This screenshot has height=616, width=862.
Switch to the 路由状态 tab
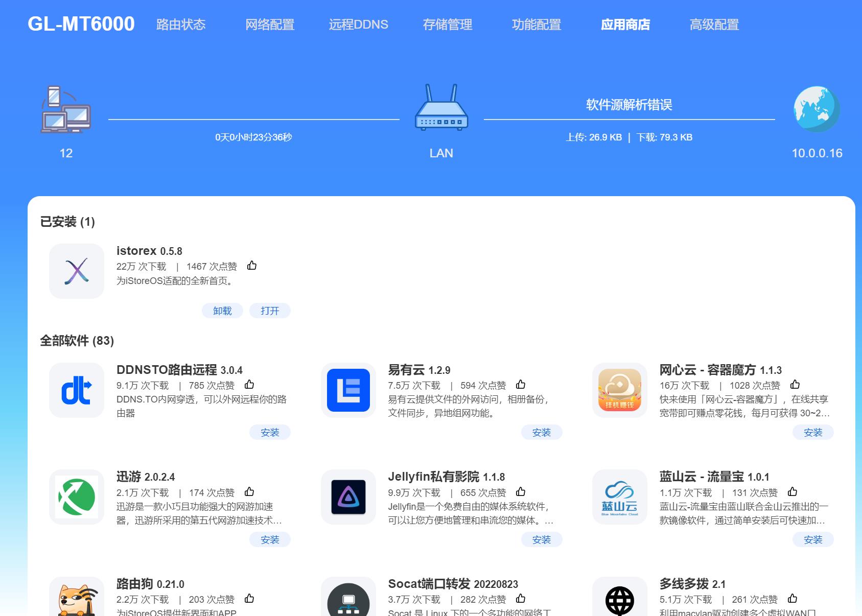180,24
